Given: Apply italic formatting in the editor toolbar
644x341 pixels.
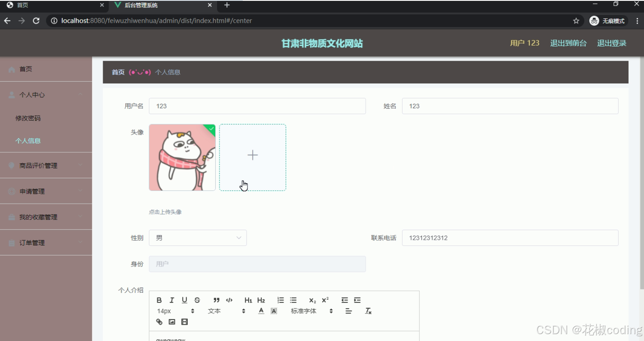Looking at the screenshot, I should [171, 300].
